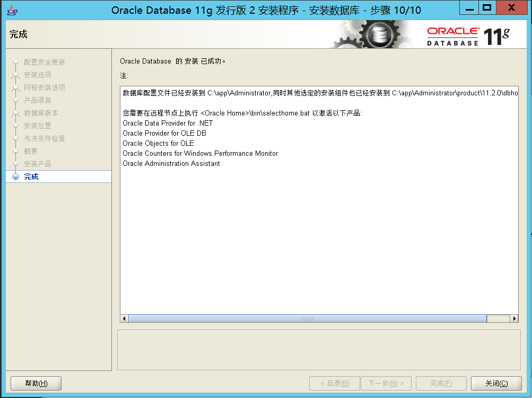Click the step marker beside 产品语言
532x398 pixels.
15,100
